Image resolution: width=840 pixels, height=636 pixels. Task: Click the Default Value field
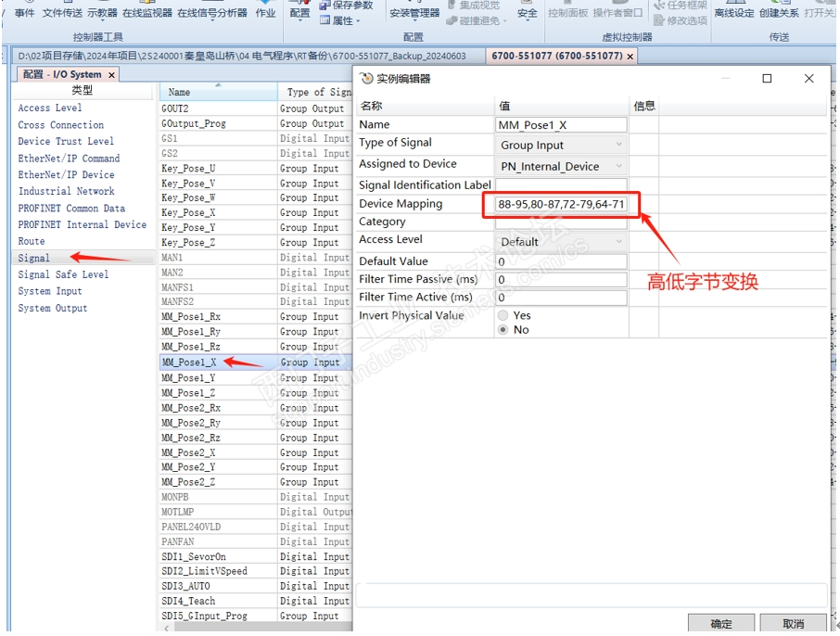pos(561,261)
